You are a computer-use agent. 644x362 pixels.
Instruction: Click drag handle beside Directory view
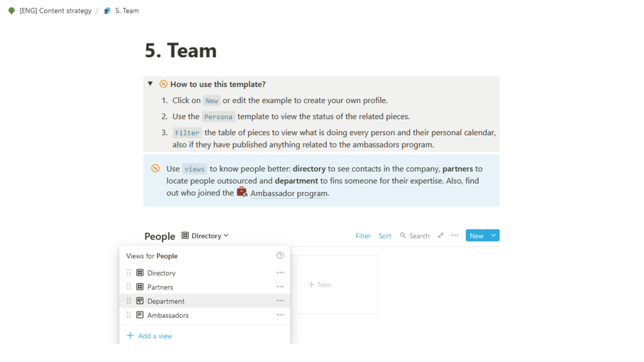coord(129,273)
